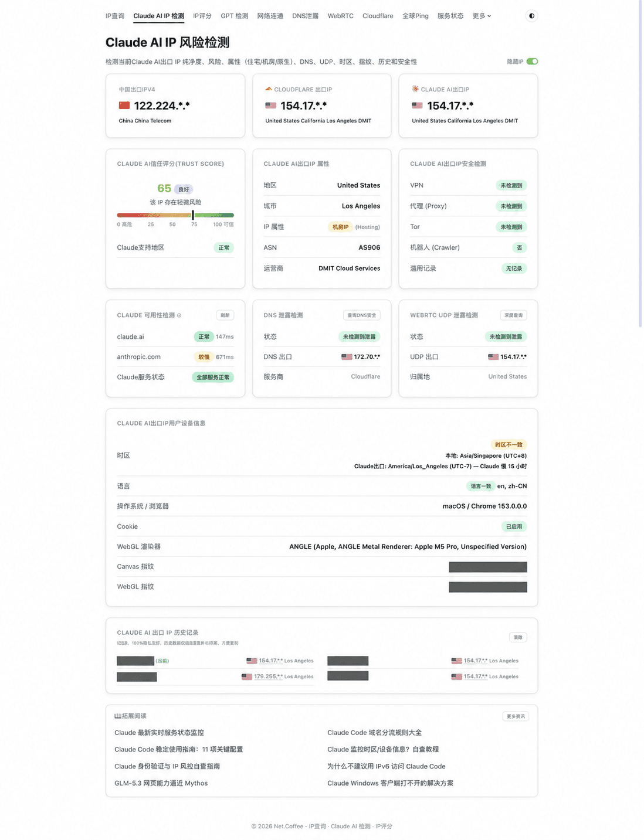Click the footer IP评分 link

tap(384, 827)
